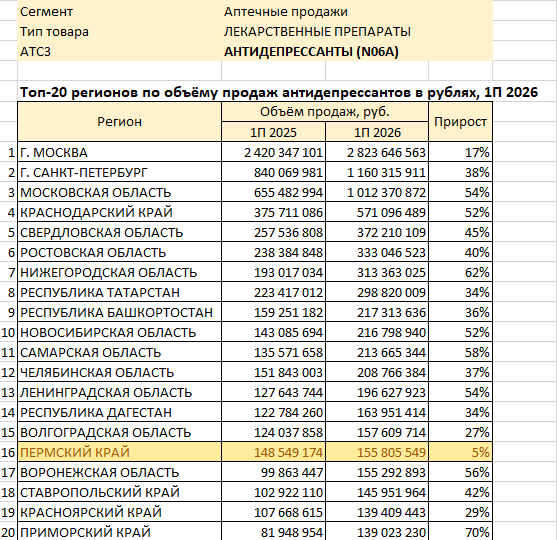This screenshot has width=557, height=540.
Task: Select the Тип товара label cell
Action: pyautogui.click(x=119, y=32)
